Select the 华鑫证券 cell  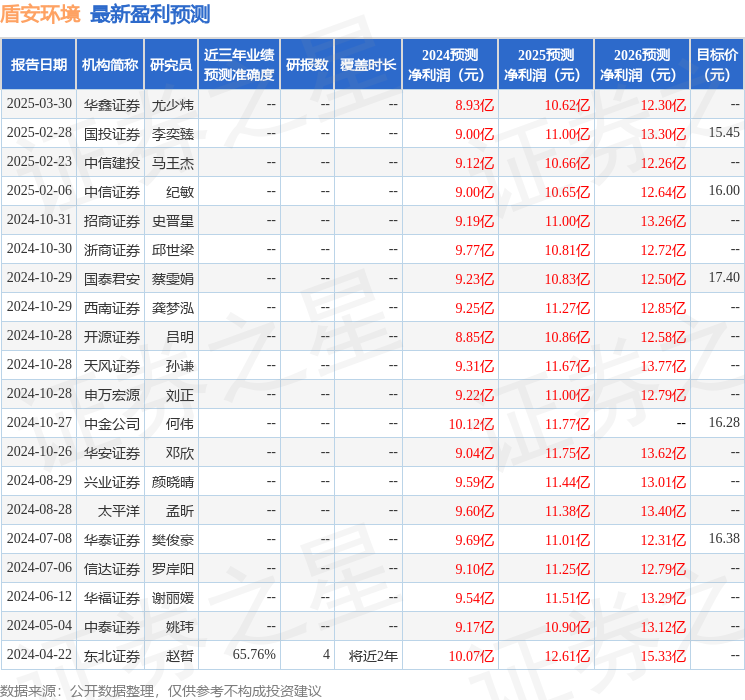tap(112, 105)
